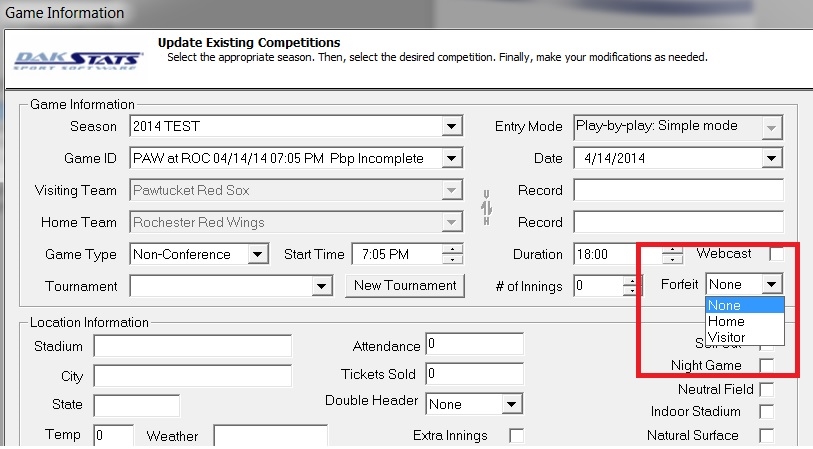Pick None in the open Forfeit list
The height and width of the screenshot is (449, 813).
725,306
